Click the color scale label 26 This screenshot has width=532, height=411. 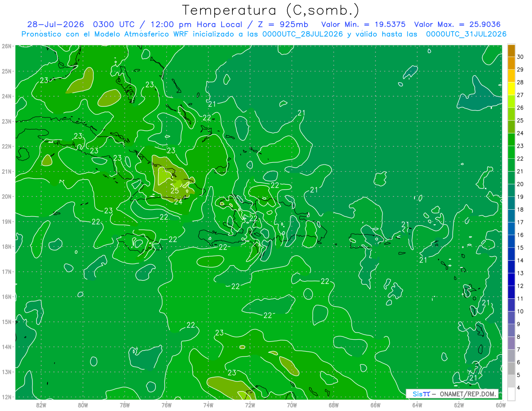click(x=520, y=108)
